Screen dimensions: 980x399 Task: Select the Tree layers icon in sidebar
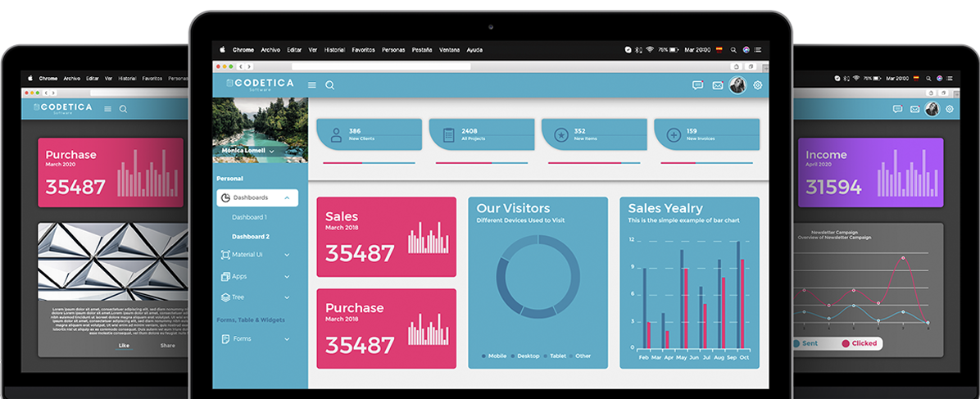(x=225, y=297)
